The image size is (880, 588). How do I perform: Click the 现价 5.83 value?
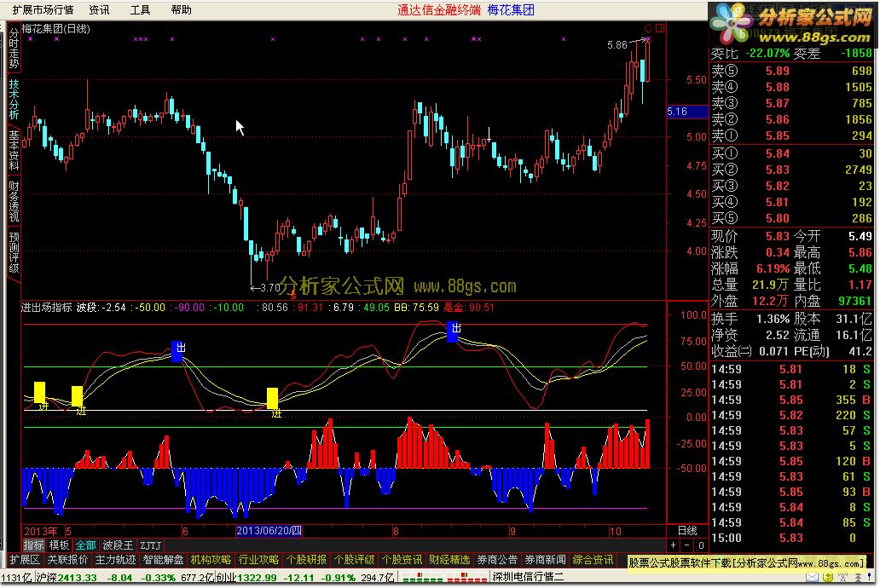778,236
